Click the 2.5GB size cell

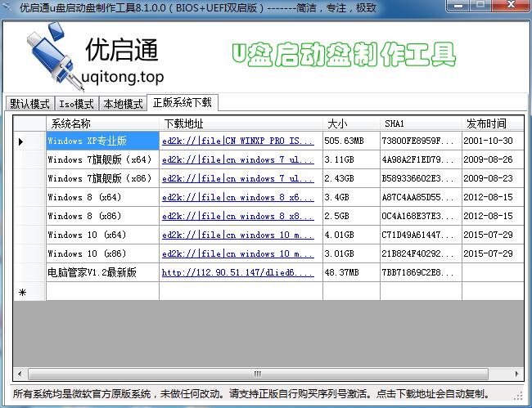pyautogui.click(x=351, y=216)
